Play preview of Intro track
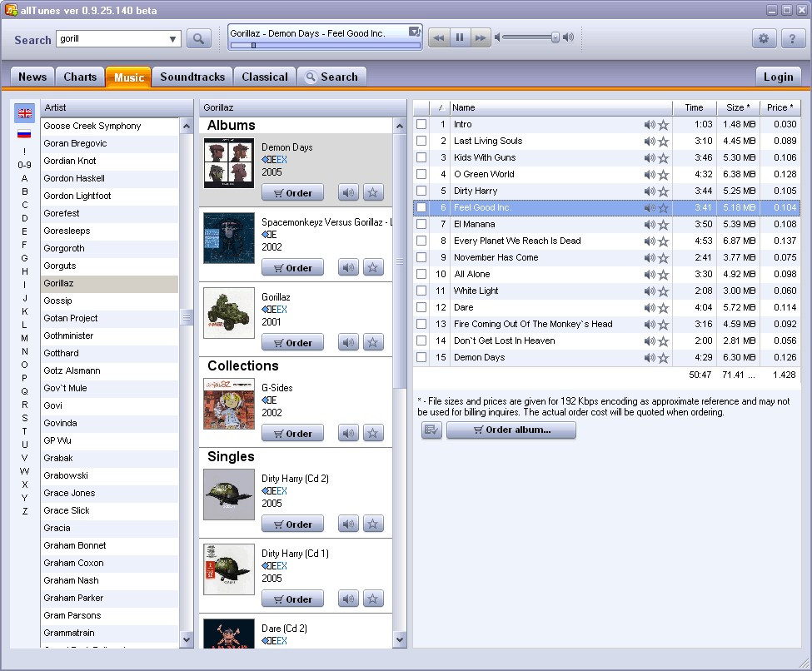The width and height of the screenshot is (812, 671). [650, 125]
